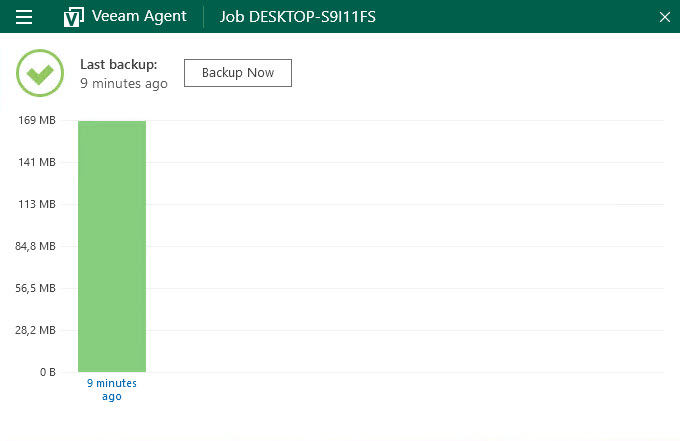
Task: Click the 113 MB axis label
Action: pos(37,205)
